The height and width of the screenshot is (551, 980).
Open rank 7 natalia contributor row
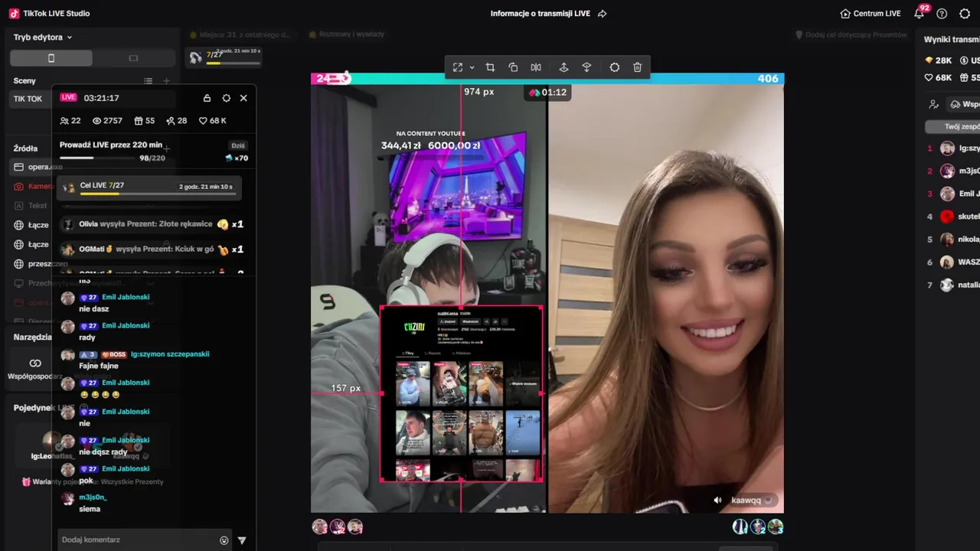[x=952, y=285]
